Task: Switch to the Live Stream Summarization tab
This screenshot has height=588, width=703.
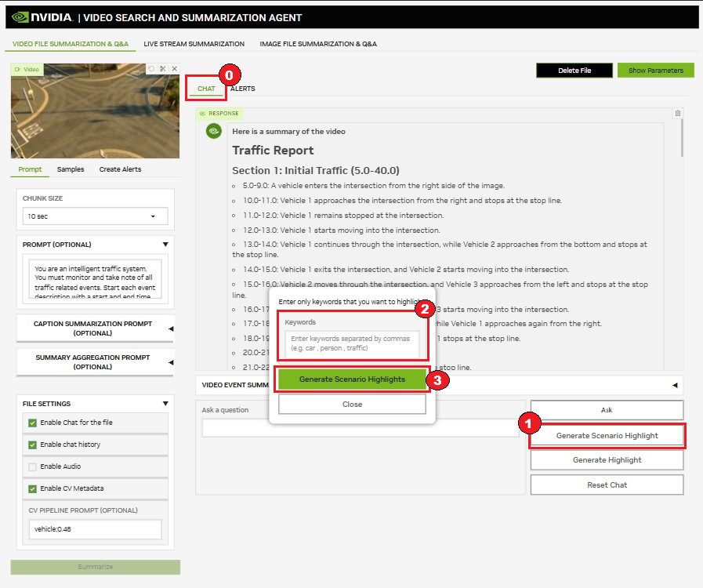Action: 194,44
